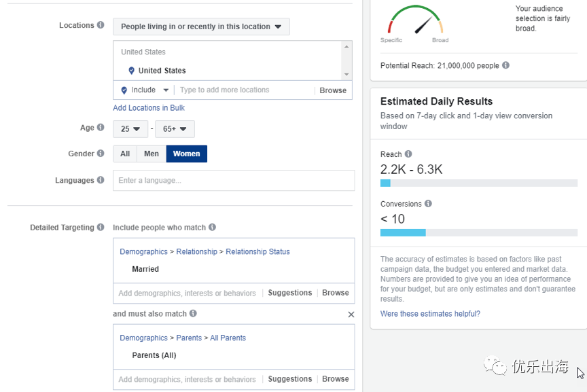
Task: Open the minimum age 25 dropdown
Action: (x=130, y=129)
